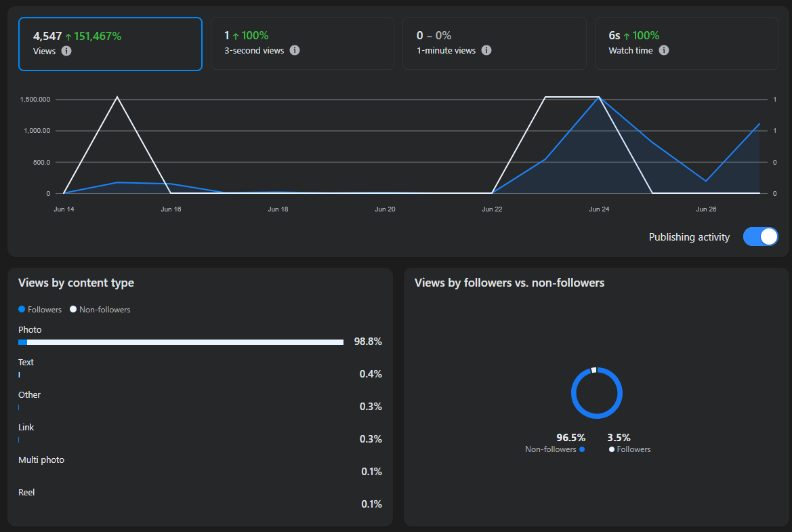The width and height of the screenshot is (792, 532).
Task: Click the blue Followers legend dot
Action: click(x=22, y=309)
